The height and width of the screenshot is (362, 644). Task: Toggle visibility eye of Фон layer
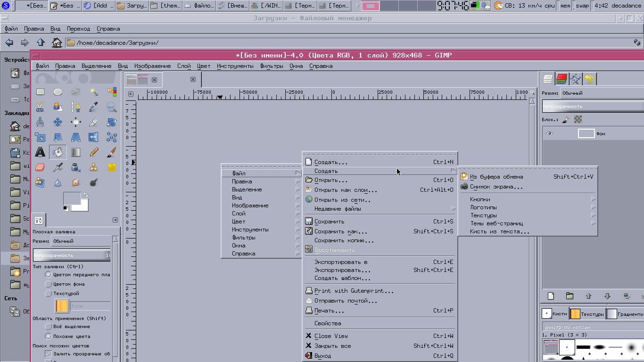549,133
